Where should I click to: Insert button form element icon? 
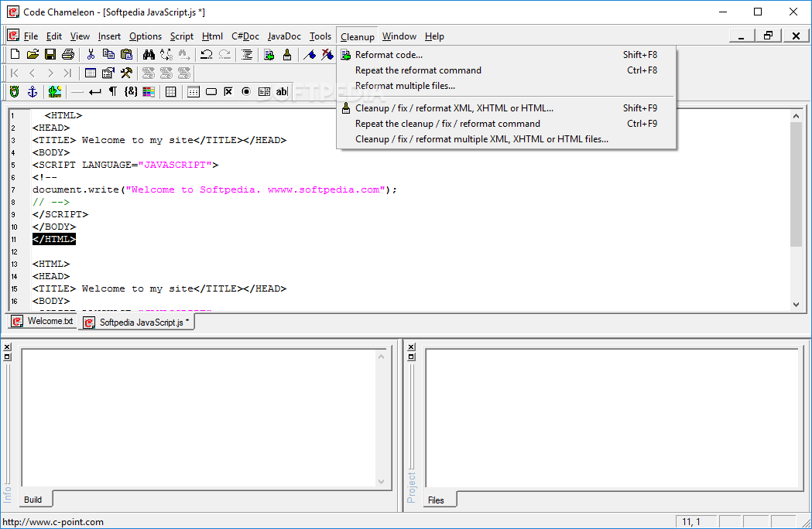(x=211, y=91)
